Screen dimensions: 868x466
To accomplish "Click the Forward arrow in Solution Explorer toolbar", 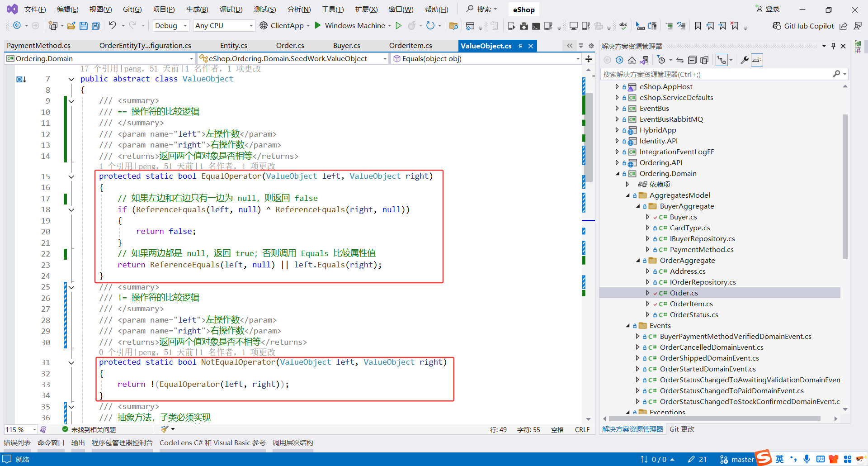I will (619, 60).
